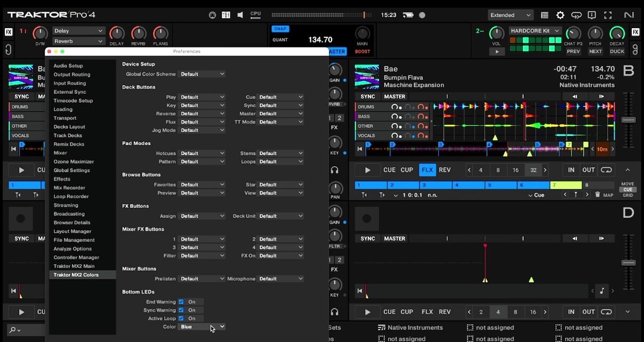The image size is (644, 342).
Task: Toggle End Warning checkbox
Action: (181, 302)
